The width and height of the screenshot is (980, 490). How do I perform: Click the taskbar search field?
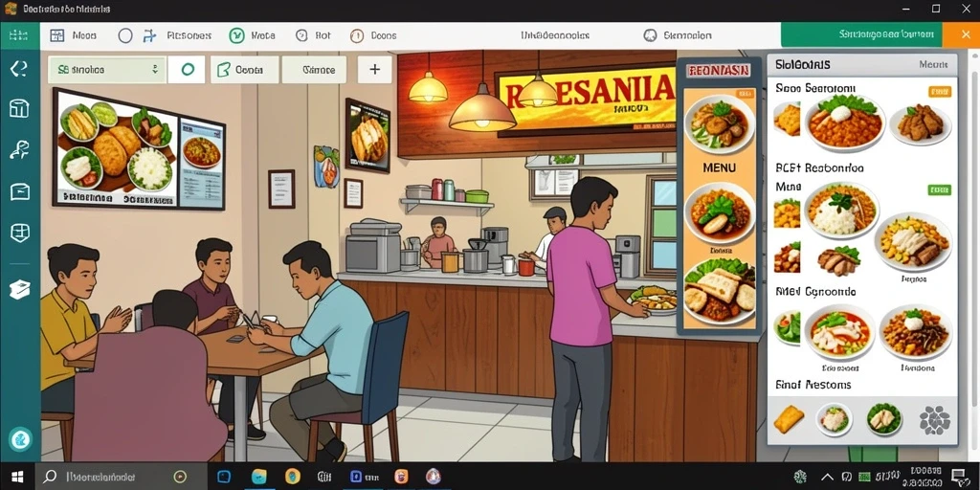(x=121, y=477)
